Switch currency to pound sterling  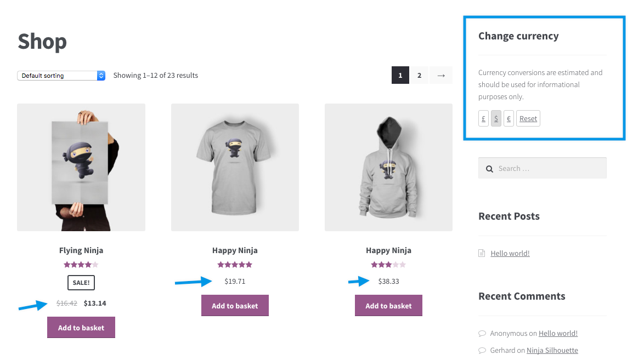483,119
